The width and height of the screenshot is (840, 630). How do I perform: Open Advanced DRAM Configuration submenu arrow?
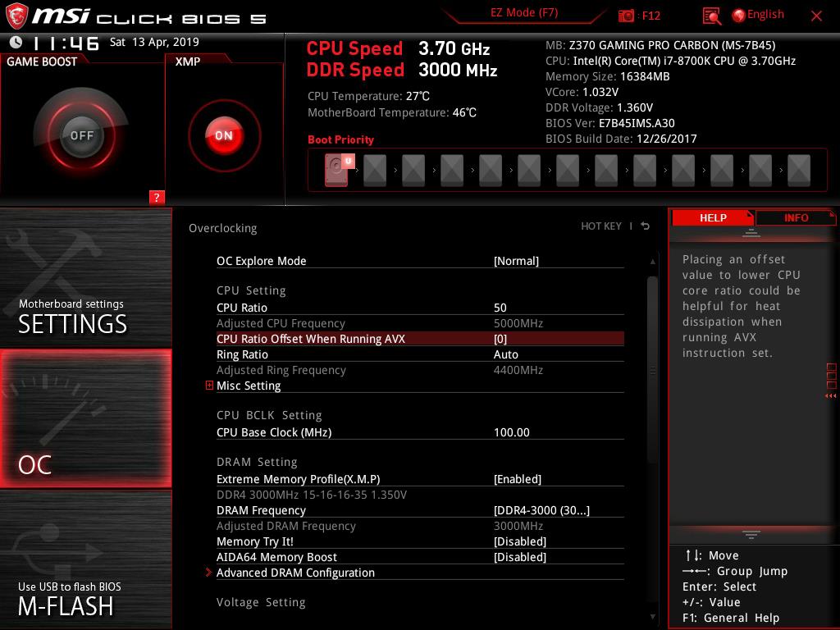click(209, 572)
